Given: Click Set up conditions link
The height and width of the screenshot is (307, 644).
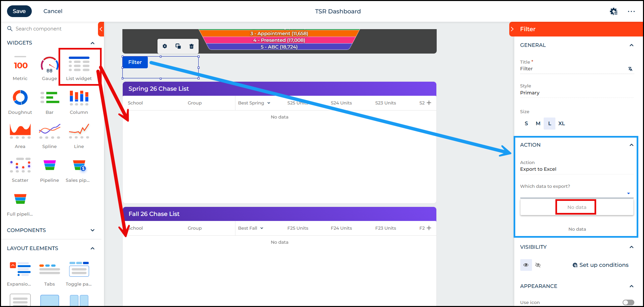Looking at the screenshot, I should coord(601,265).
